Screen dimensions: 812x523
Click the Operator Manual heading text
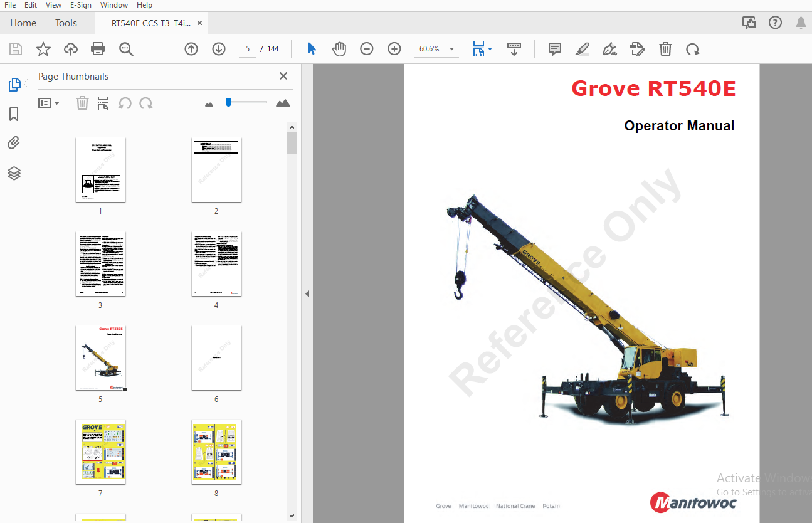pos(679,125)
